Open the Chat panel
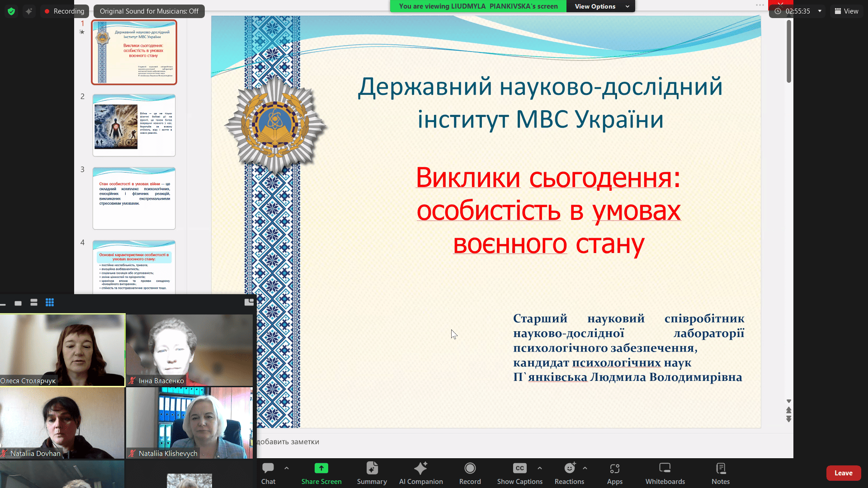 268,473
